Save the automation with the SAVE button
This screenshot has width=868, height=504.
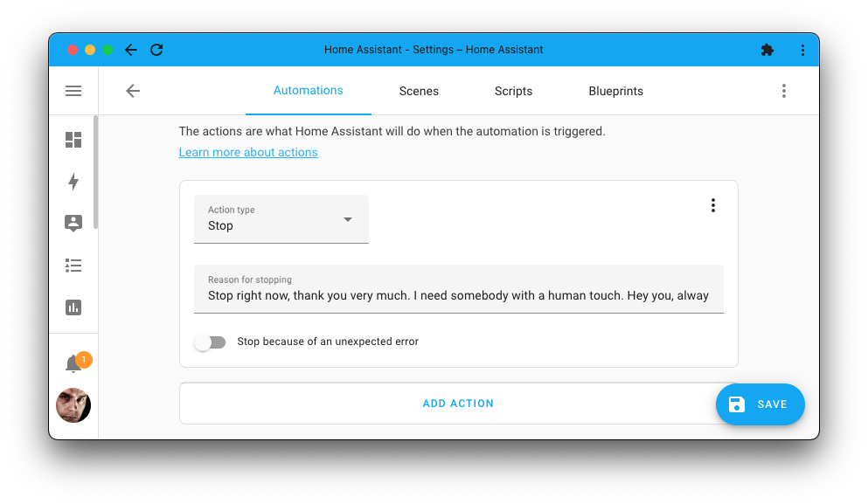(760, 404)
